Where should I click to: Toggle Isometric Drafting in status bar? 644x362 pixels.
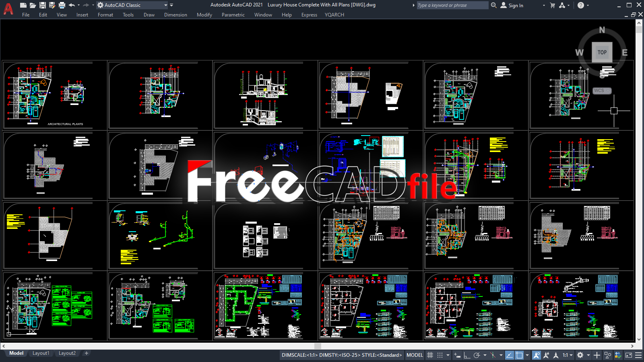[493, 355]
